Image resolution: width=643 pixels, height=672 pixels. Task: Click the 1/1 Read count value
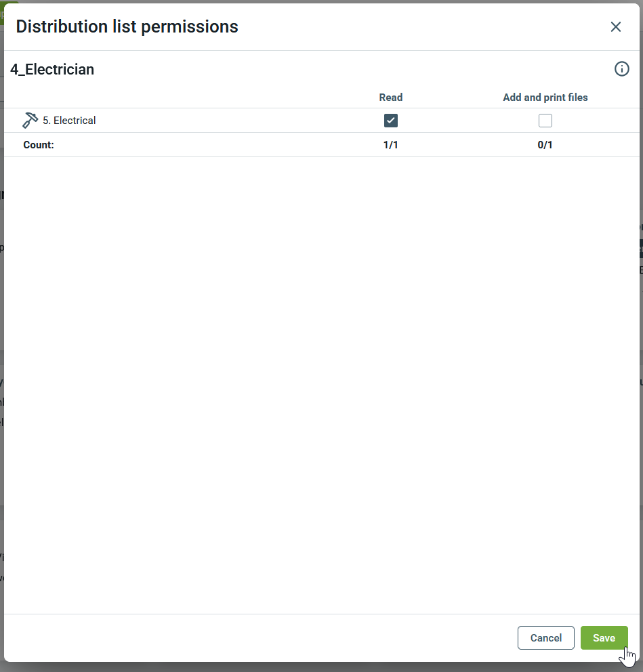tap(391, 145)
